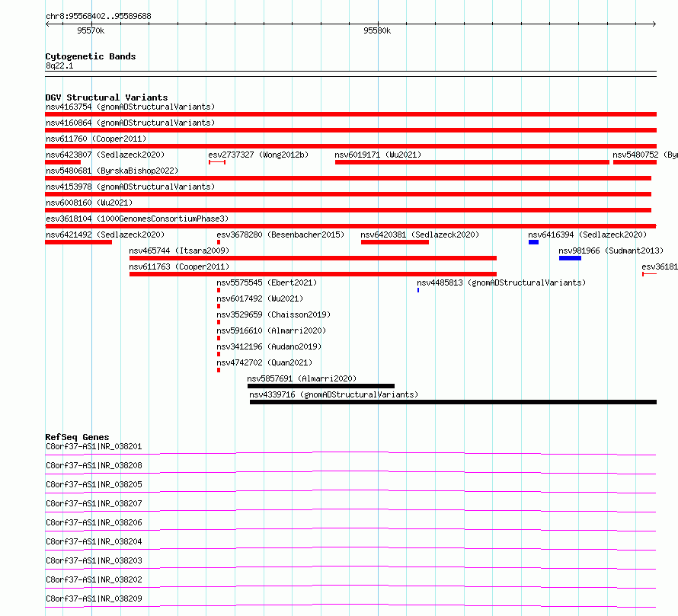Open the nsv5857691 Almarri2020 label
Viewport: 678px width, 616px height.
click(x=302, y=378)
